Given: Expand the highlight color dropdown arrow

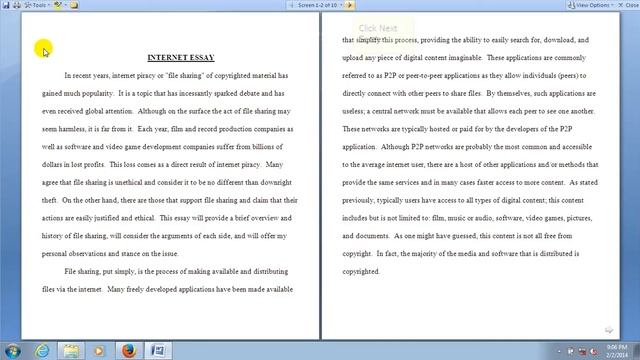Looking at the screenshot, I should [x=65, y=5].
